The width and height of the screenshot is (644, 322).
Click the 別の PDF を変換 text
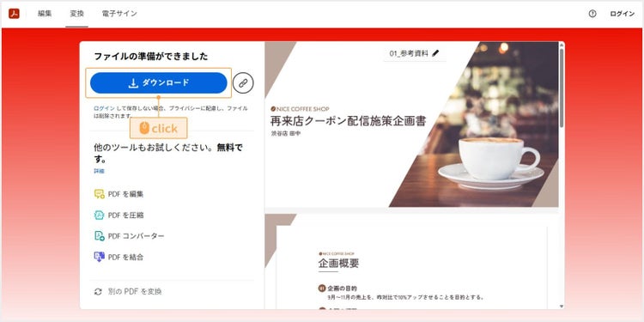[135, 292]
